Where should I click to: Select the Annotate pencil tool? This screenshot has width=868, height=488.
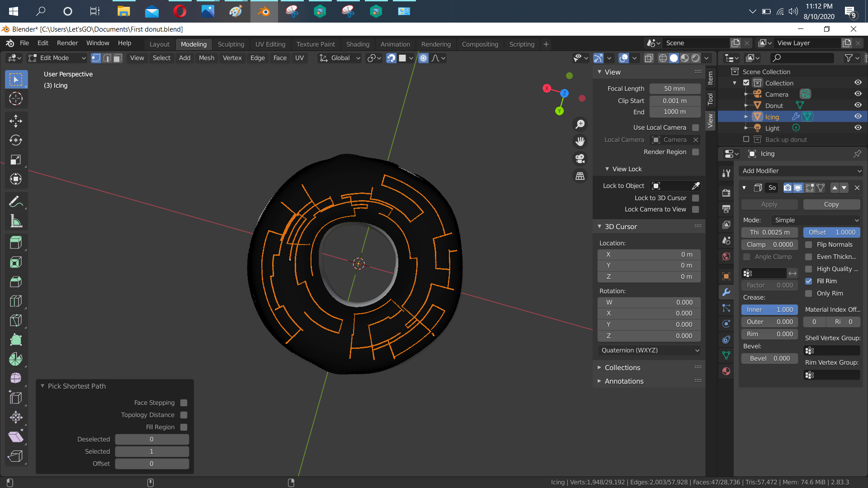tap(16, 202)
